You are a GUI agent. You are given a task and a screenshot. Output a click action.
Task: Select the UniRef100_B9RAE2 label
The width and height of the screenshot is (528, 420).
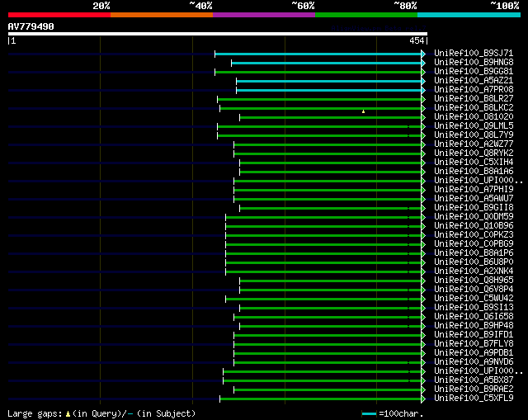(474, 389)
